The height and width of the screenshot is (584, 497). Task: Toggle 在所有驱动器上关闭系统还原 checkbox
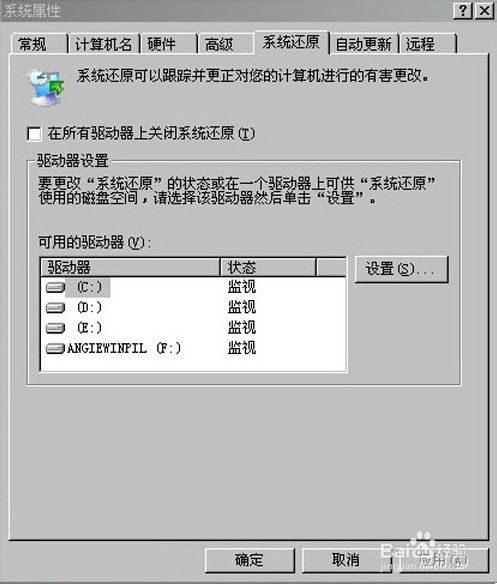click(34, 134)
